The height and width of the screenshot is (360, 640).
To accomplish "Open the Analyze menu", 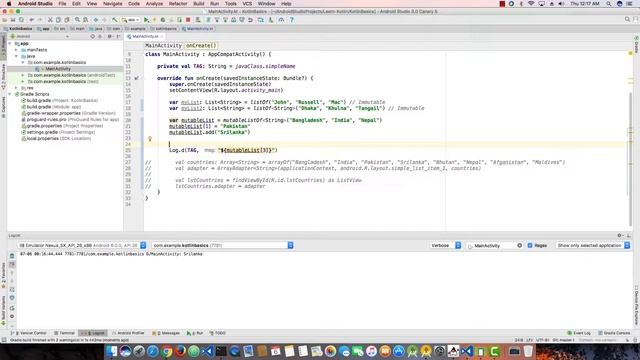I will (154, 4).
